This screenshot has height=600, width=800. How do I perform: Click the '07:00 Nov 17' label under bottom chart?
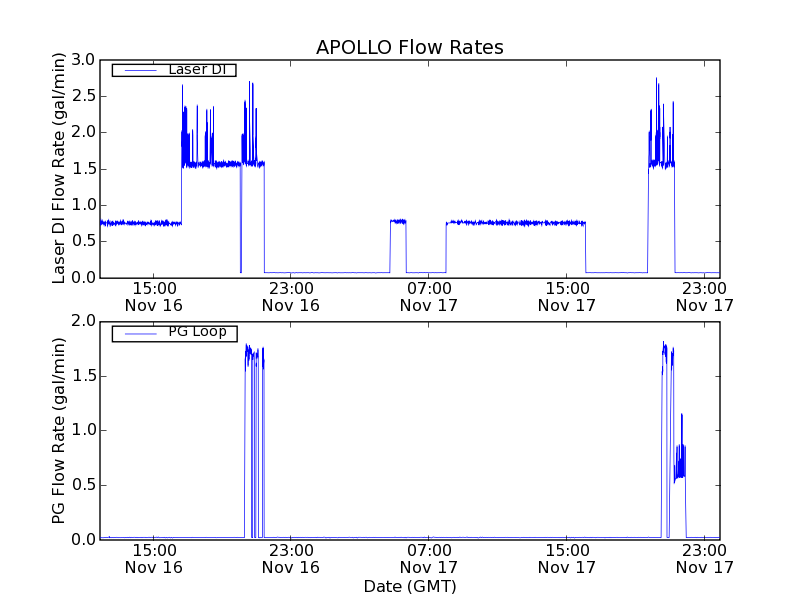pos(429,559)
